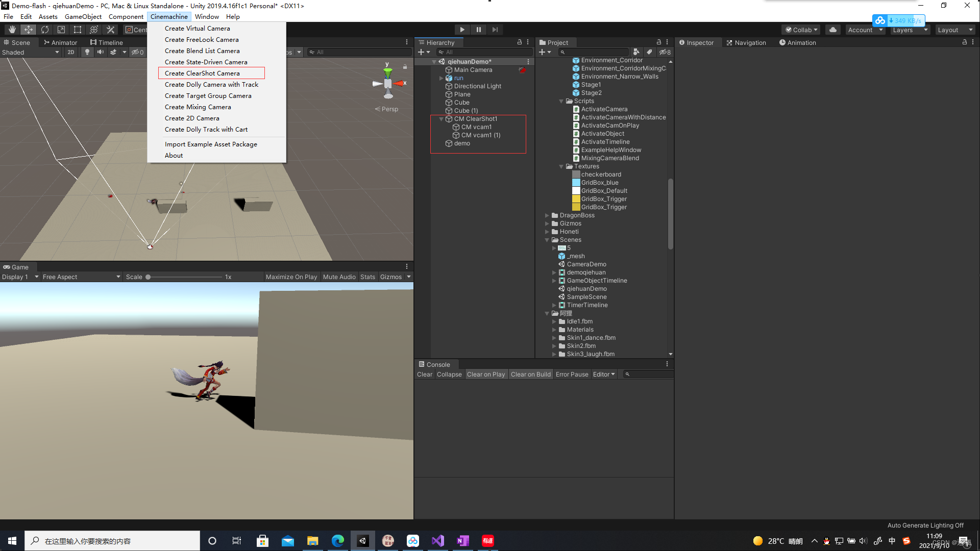Select the Move tool
Screen dimensions: 980x551
pos(29,30)
